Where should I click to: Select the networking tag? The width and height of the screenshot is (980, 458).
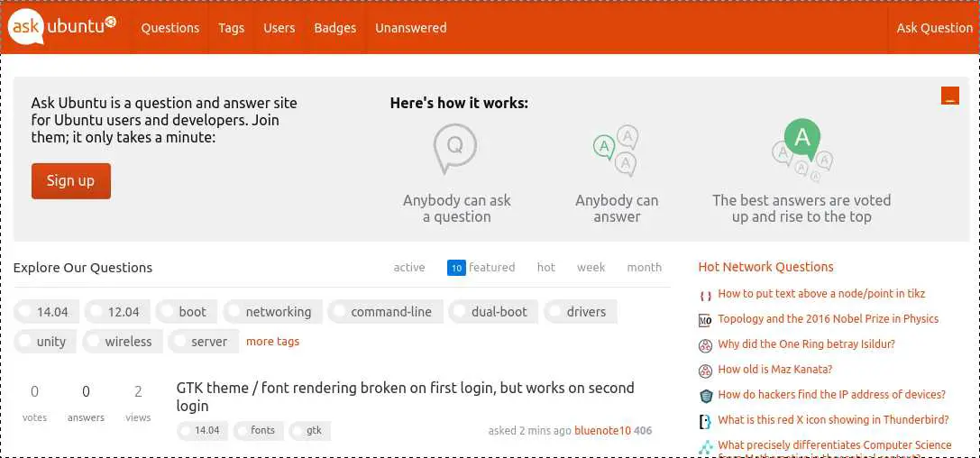pos(272,312)
